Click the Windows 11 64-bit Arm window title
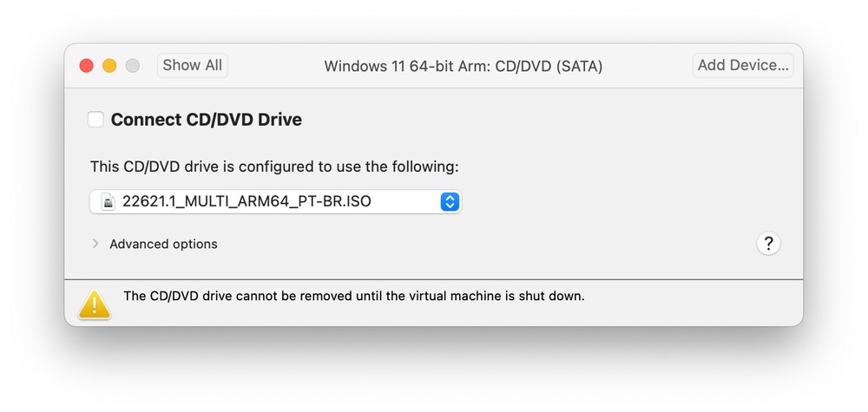 pos(464,67)
